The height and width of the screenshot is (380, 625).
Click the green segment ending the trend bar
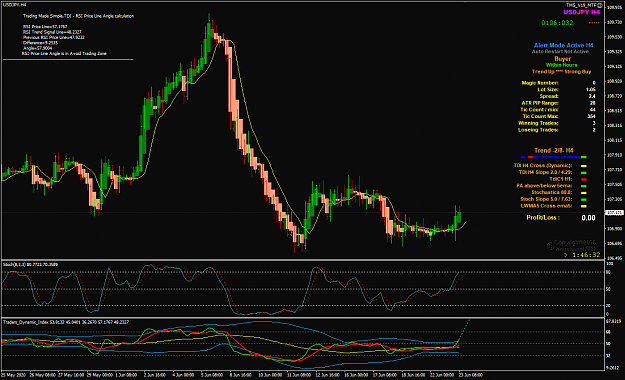[584, 157]
